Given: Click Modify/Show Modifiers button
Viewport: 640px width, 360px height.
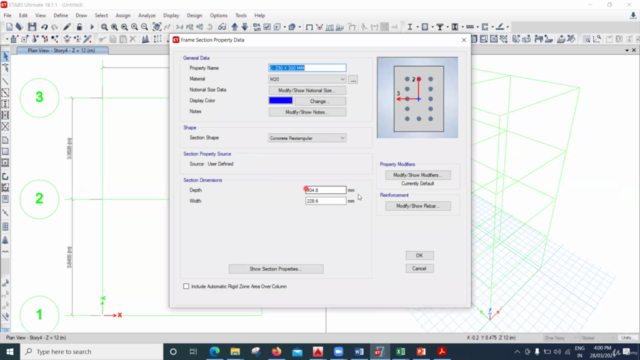Looking at the screenshot, I should click(x=418, y=175).
